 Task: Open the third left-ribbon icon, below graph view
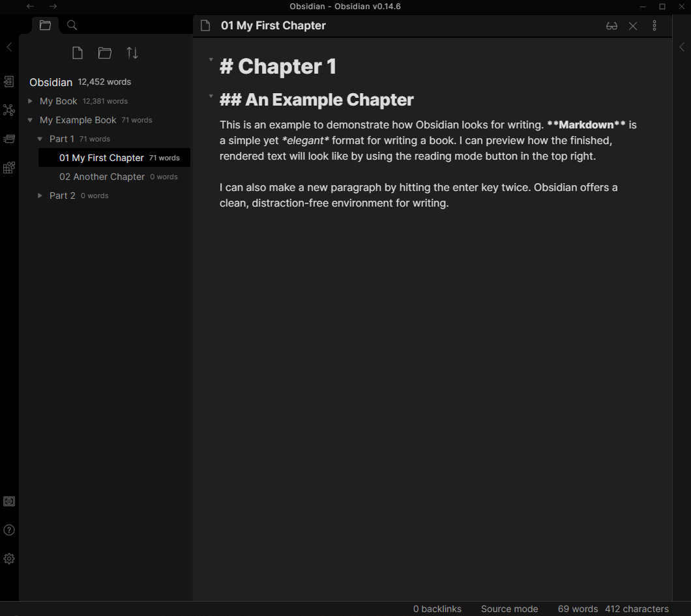pos(9,139)
